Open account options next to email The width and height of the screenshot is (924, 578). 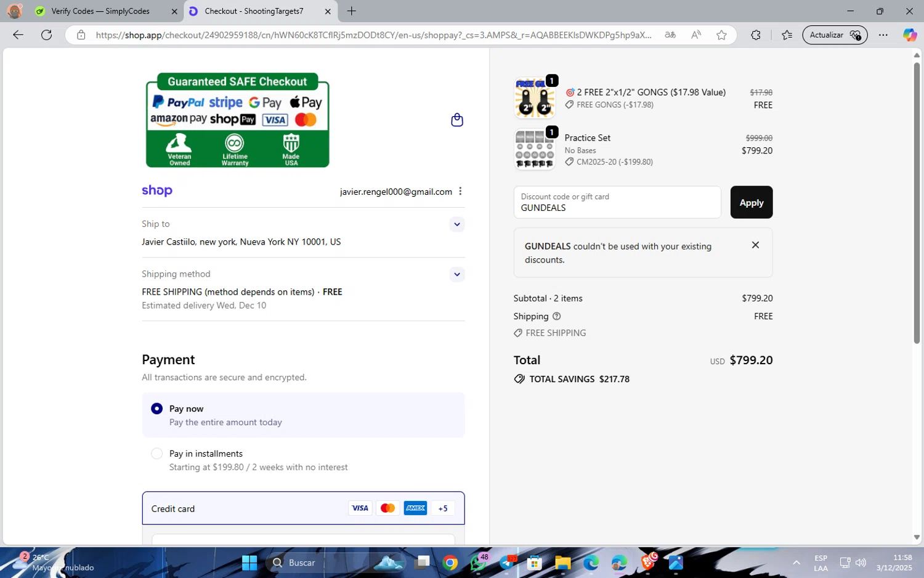click(460, 192)
